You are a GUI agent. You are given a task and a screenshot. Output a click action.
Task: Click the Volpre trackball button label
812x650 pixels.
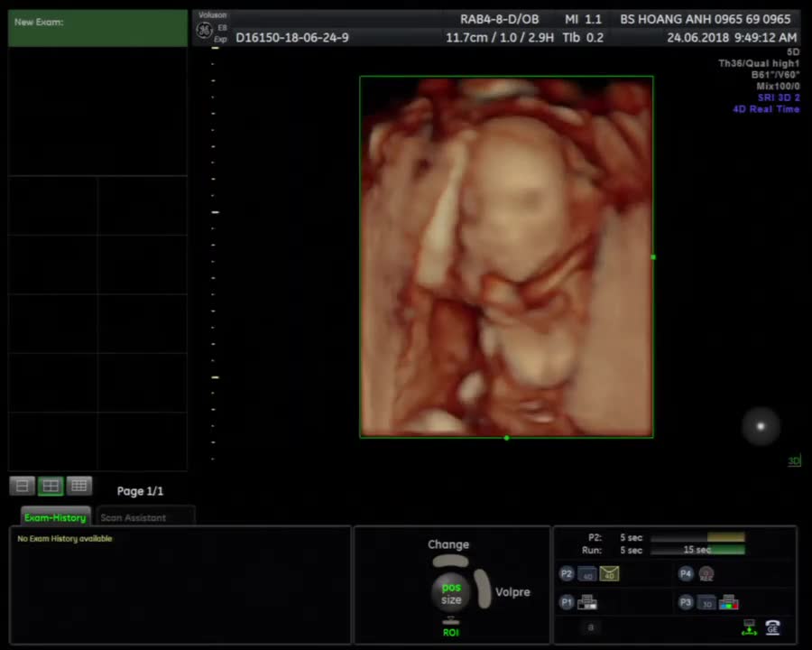coord(512,591)
